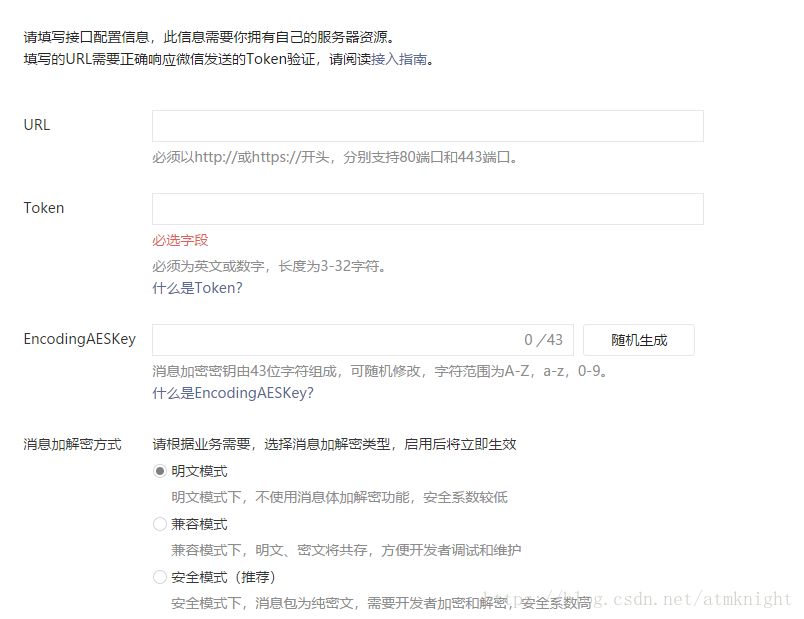Click the hint 消息加密密钥由43位字符组成
The image size is (804, 619).
(245, 371)
